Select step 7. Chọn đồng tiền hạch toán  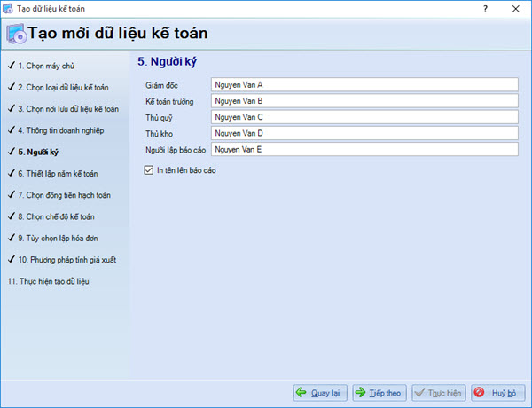click(64, 194)
